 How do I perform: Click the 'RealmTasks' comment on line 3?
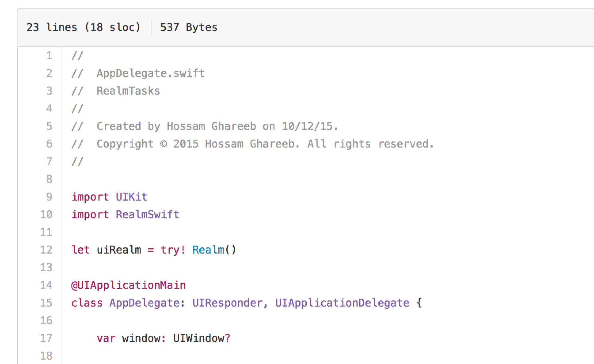128,91
